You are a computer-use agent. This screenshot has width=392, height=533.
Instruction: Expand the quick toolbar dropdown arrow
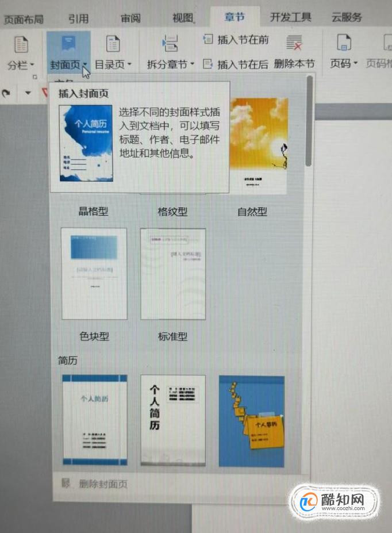(28, 93)
